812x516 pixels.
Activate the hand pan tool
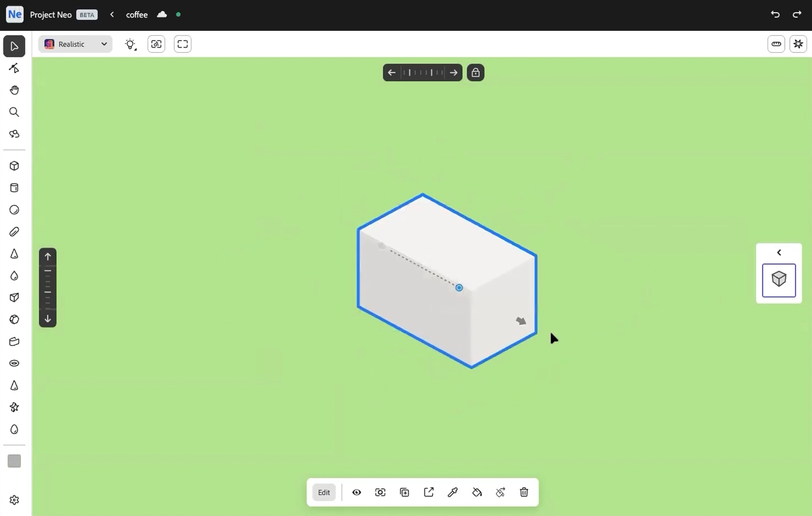tap(14, 90)
